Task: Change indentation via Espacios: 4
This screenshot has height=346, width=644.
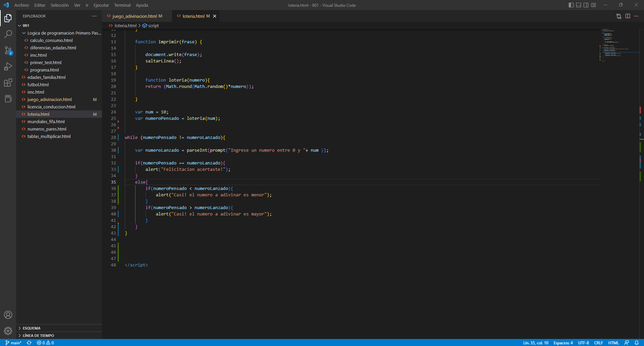Action: click(x=563, y=343)
